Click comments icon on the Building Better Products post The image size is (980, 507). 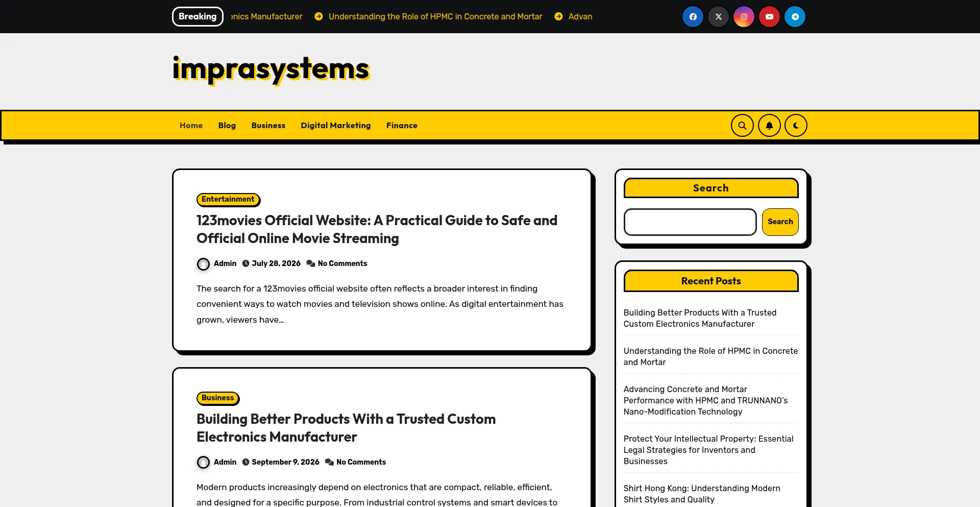pos(329,462)
